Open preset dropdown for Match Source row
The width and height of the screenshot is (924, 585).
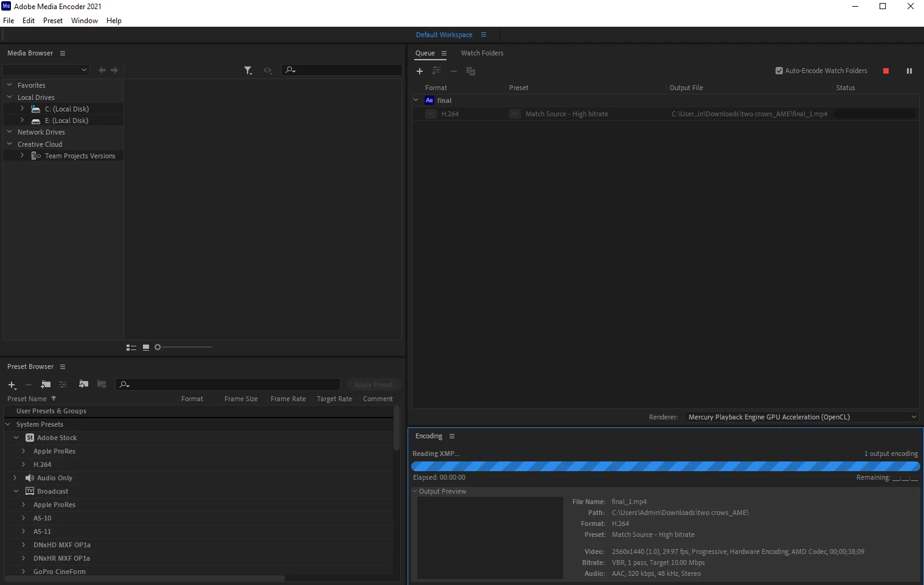pos(515,114)
